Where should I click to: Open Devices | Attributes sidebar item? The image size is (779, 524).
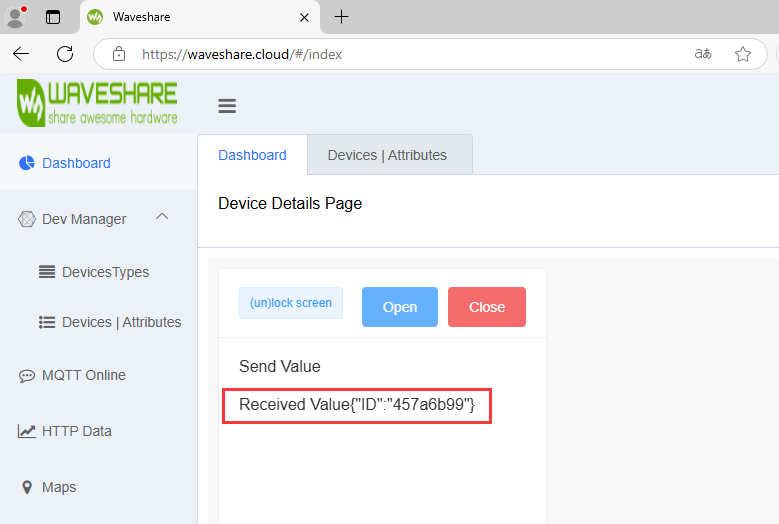coord(121,322)
